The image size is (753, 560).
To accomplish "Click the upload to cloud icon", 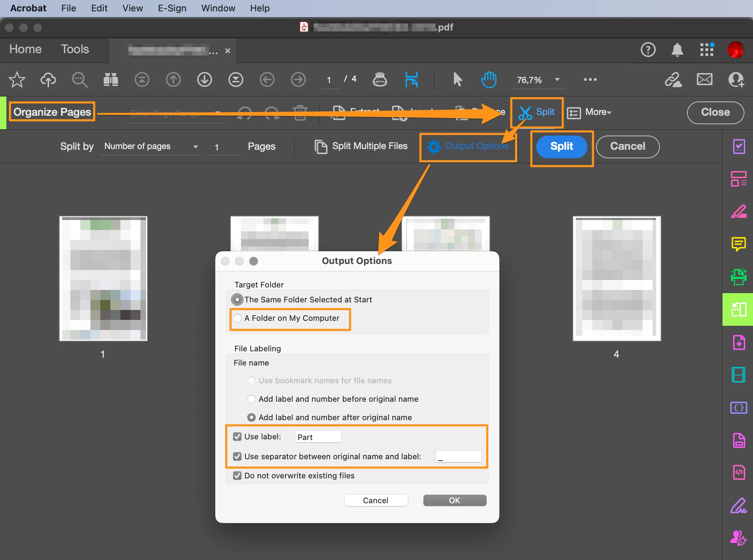I will pos(48,79).
